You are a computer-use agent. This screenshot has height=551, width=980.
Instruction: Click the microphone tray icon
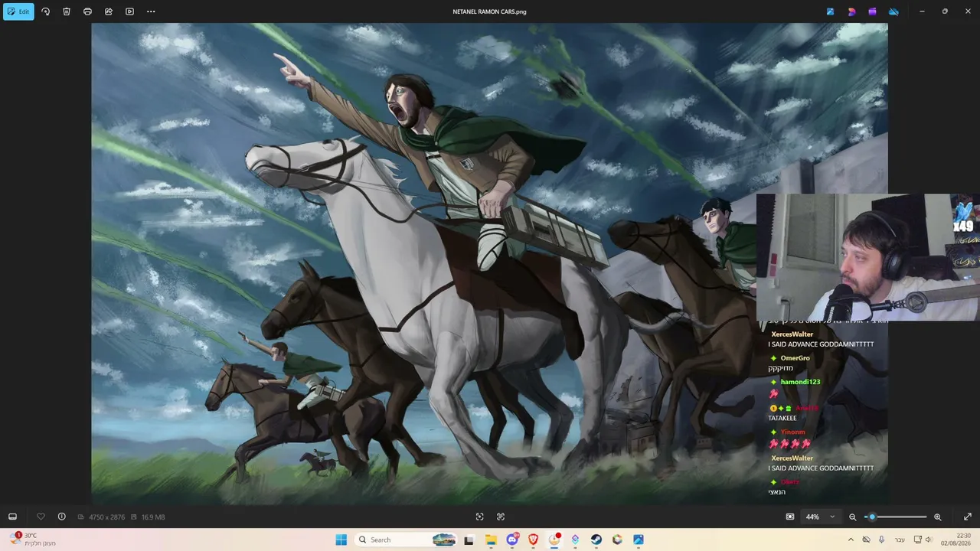pos(881,540)
